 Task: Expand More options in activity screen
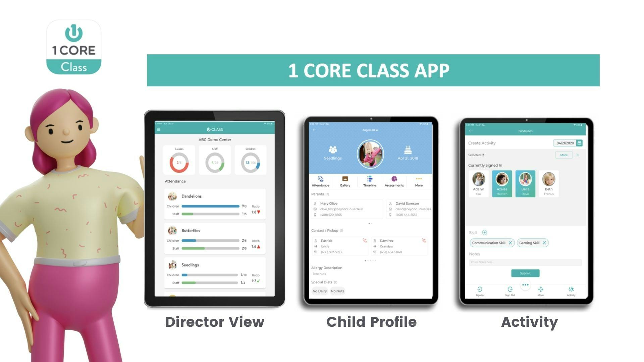point(564,154)
